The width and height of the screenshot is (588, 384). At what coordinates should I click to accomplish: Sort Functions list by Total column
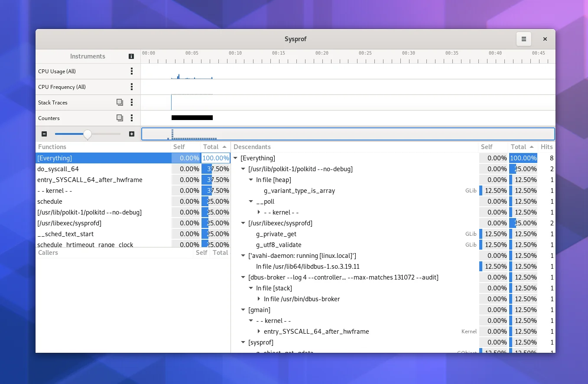click(x=215, y=147)
